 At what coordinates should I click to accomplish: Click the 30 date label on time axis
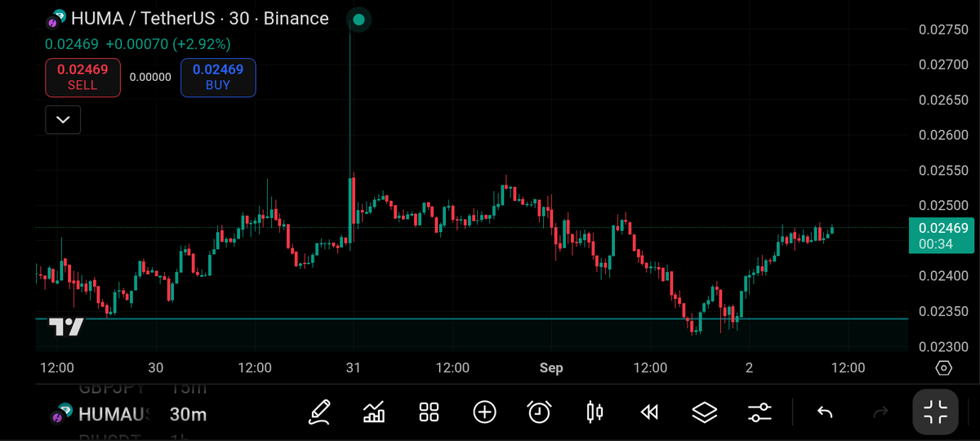tap(156, 368)
